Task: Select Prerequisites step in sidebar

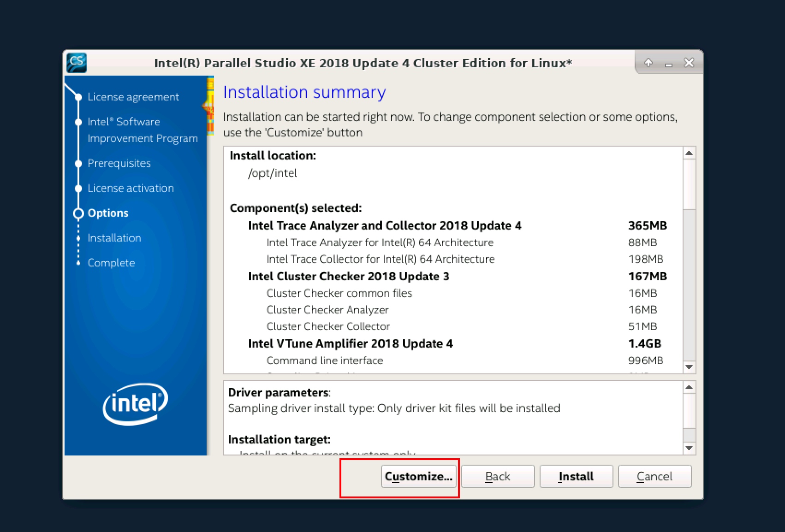Action: pos(119,163)
